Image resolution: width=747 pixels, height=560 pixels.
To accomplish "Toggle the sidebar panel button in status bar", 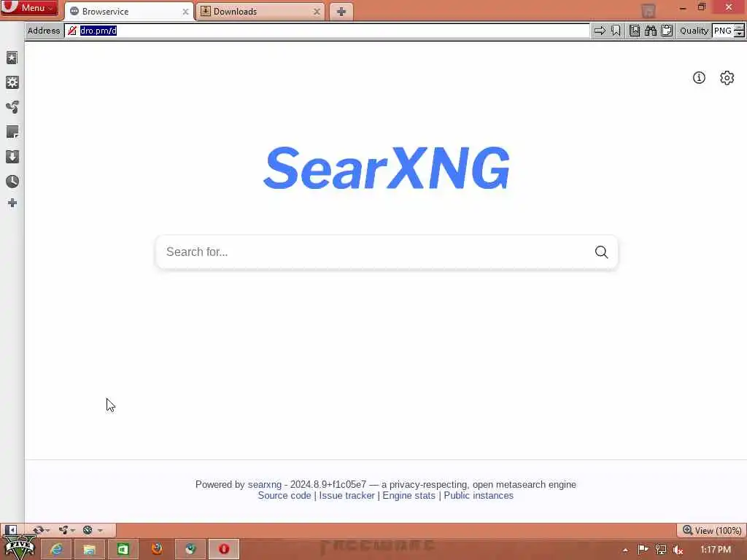I will point(11,530).
